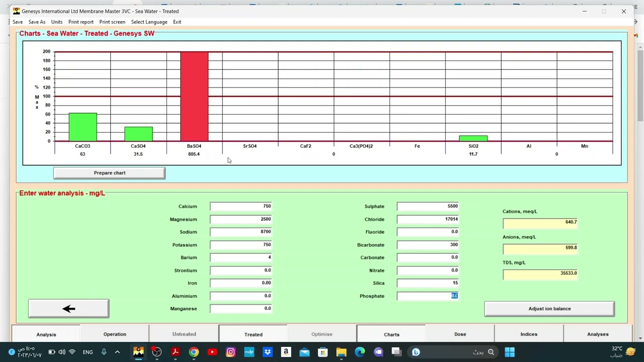This screenshot has height=362, width=644.
Task: Select Print screen in the menu bar
Action: point(112,22)
